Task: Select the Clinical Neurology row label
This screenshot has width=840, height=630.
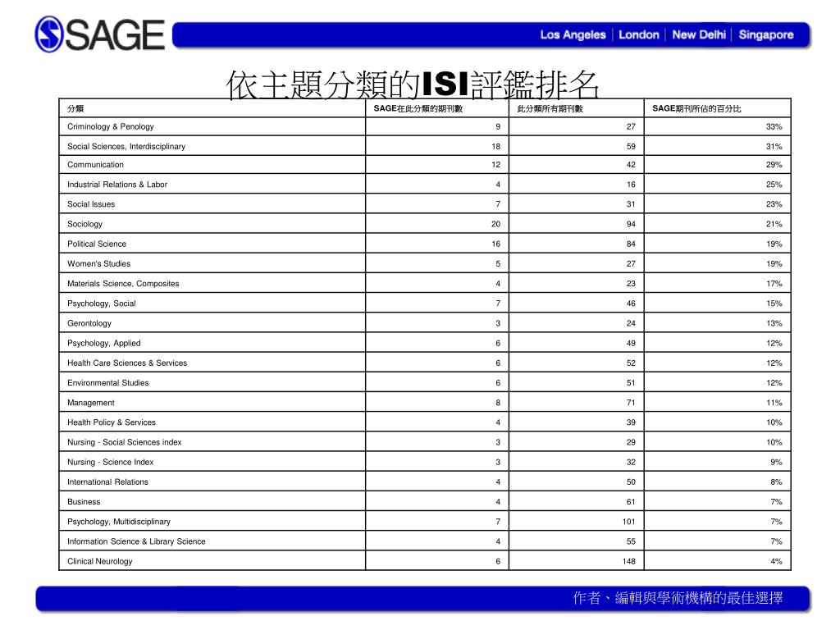Action: click(x=99, y=561)
